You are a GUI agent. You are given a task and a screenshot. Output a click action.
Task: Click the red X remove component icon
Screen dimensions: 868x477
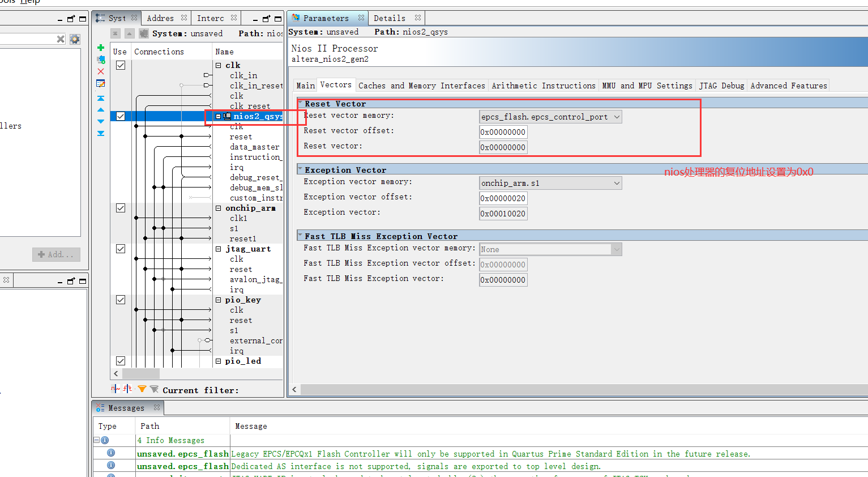click(x=100, y=72)
